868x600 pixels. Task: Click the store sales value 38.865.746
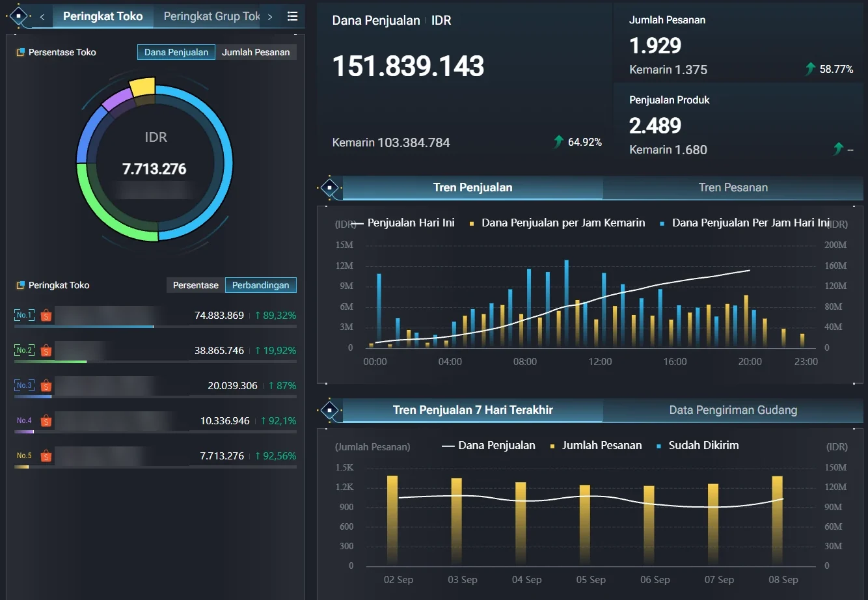pos(219,350)
